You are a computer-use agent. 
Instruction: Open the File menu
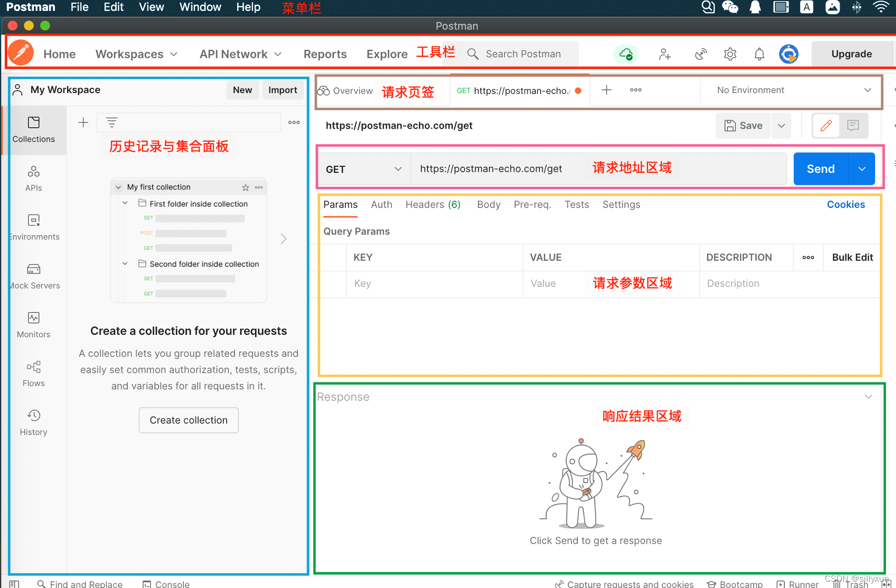[x=79, y=7]
